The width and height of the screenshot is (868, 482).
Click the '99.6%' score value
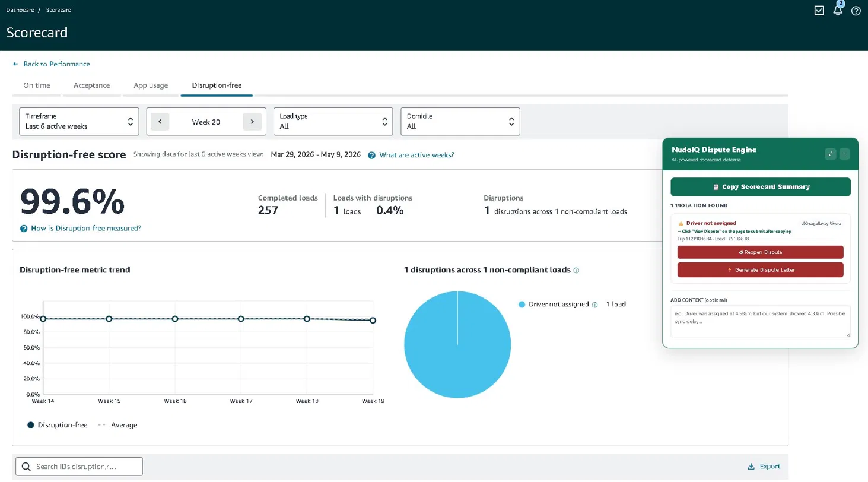(72, 202)
